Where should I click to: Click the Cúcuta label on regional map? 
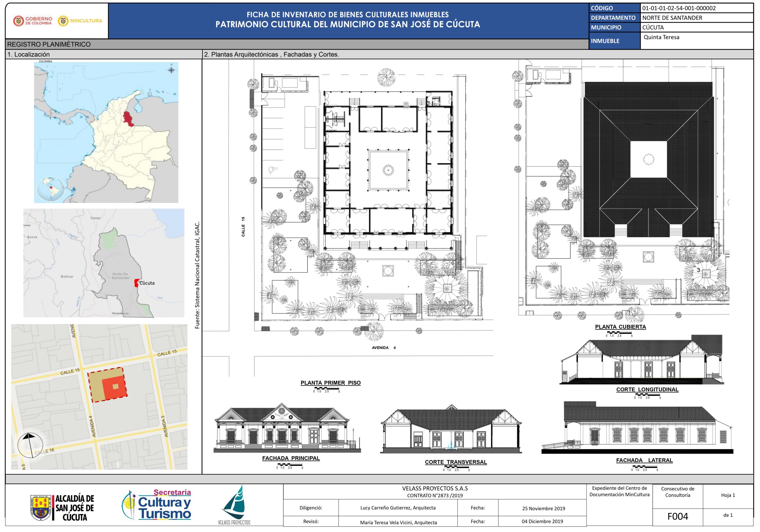(x=147, y=283)
